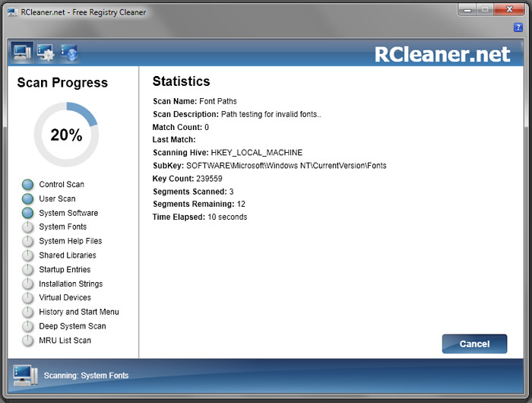The height and width of the screenshot is (403, 532).
Task: Select the System Help Files entry
Action: coord(70,241)
